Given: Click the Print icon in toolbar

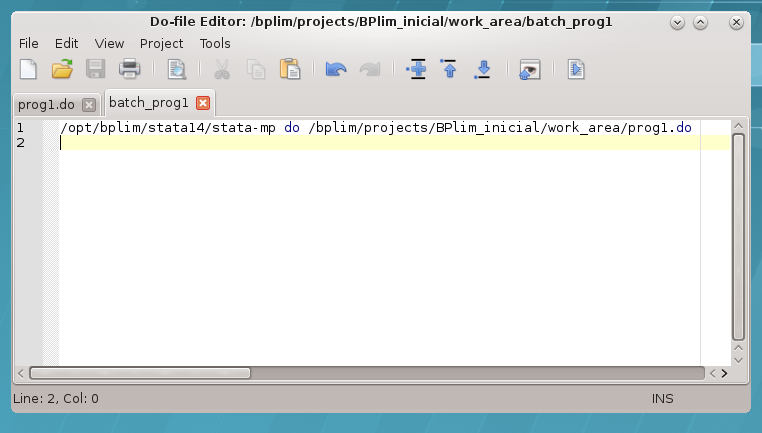Looking at the screenshot, I should [129, 69].
